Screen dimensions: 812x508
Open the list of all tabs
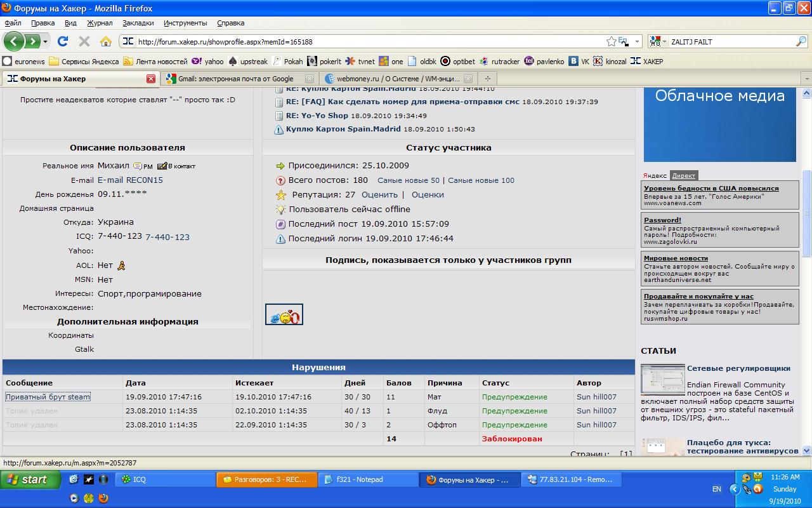coord(806,79)
